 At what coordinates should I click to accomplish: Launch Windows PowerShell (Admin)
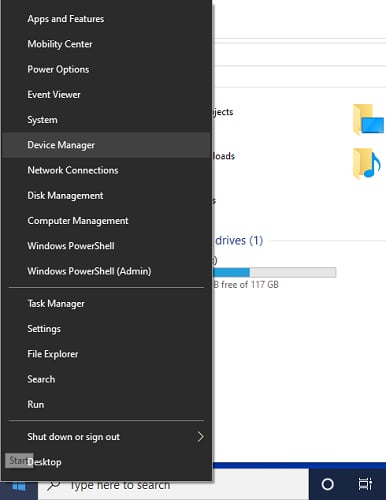107,271
